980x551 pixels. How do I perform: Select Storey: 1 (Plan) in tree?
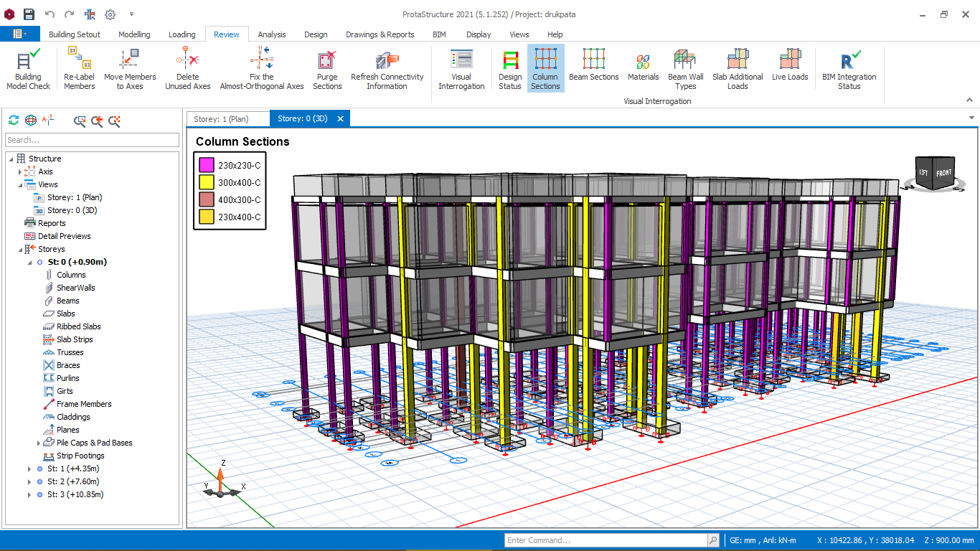coord(75,197)
